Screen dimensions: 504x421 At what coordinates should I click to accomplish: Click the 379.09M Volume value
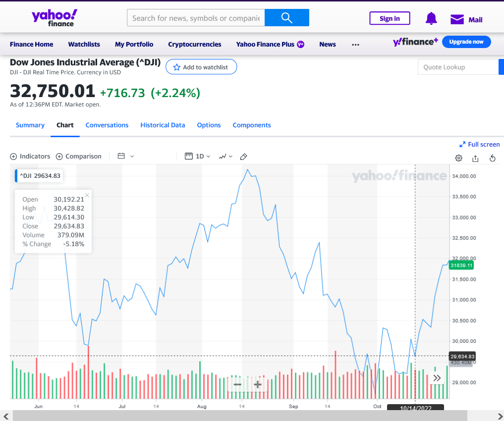point(71,235)
